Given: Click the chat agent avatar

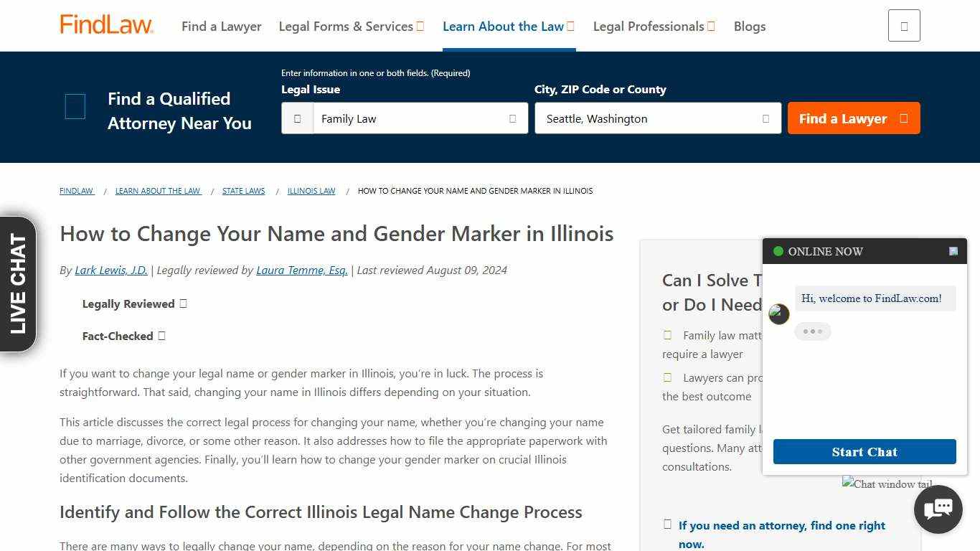Looking at the screenshot, I should (x=778, y=314).
